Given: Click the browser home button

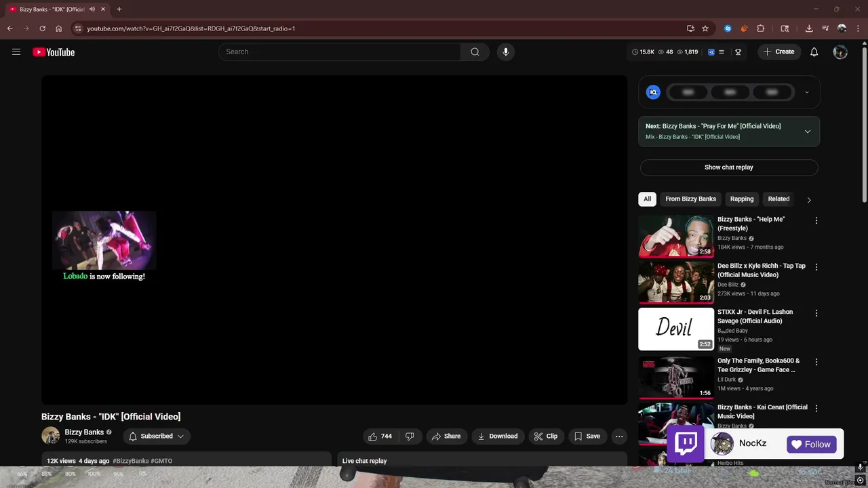Looking at the screenshot, I should point(58,28).
